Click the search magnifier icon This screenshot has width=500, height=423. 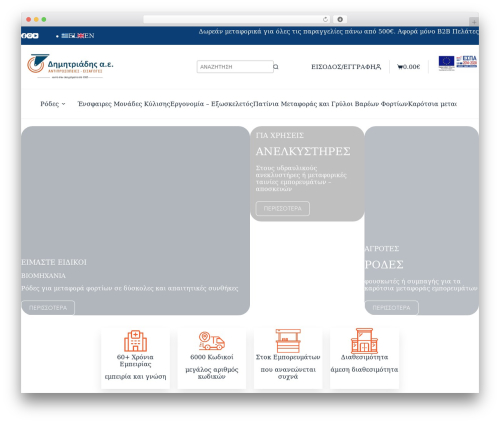pos(276,67)
